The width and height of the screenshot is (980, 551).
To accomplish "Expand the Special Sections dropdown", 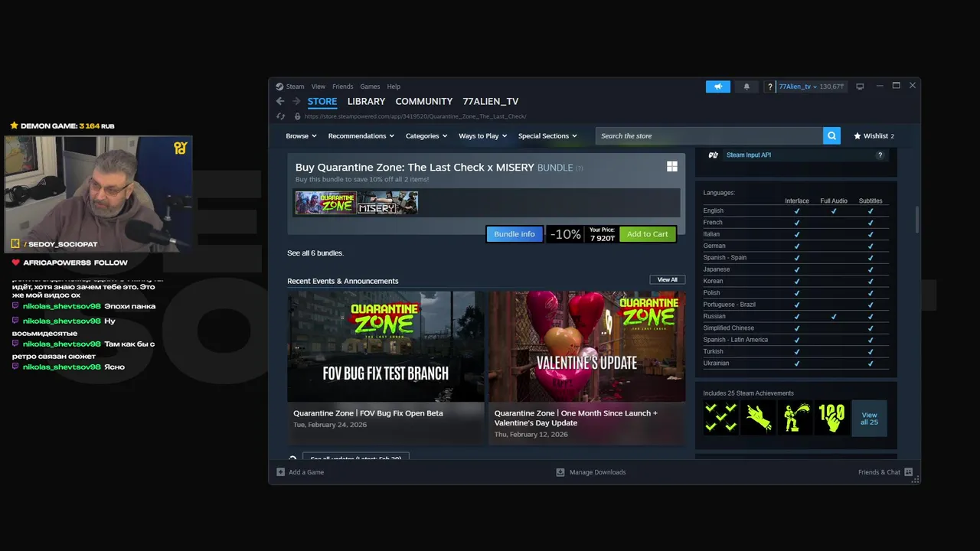I will pos(548,135).
